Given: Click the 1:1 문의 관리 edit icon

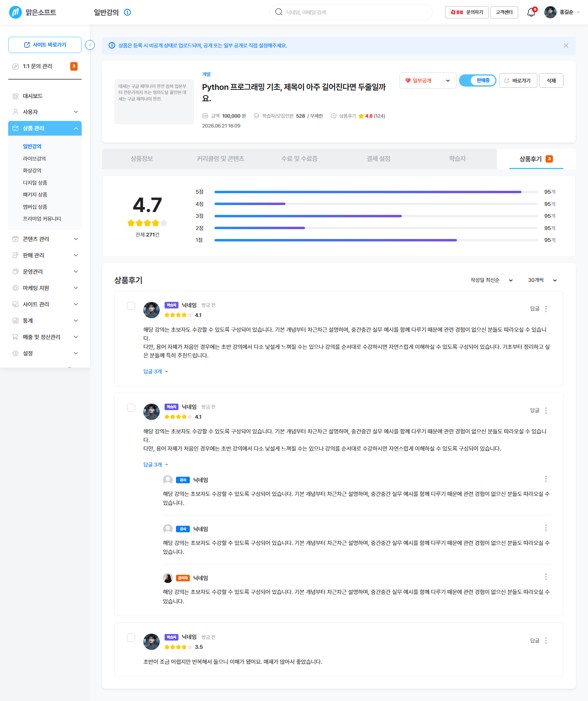Looking at the screenshot, I should pos(16,66).
